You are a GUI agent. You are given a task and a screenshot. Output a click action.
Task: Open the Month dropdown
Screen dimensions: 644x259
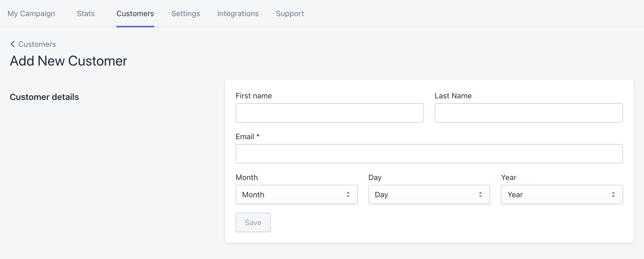(296, 195)
